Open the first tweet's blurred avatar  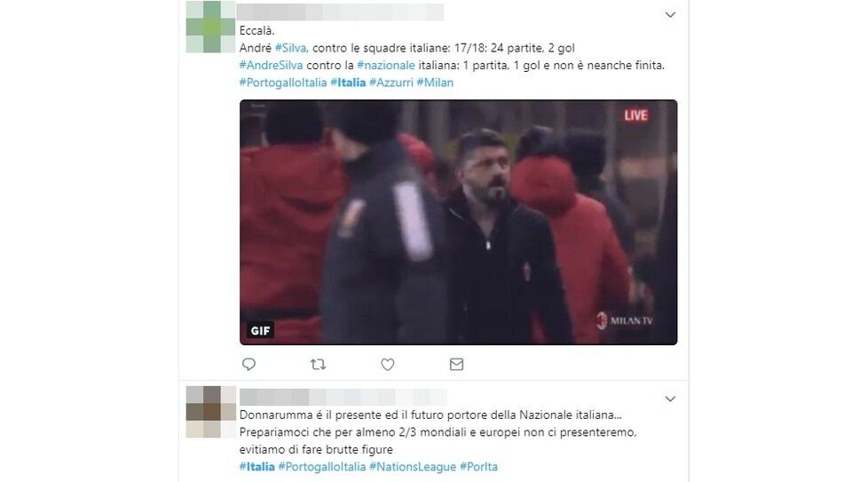click(x=211, y=27)
